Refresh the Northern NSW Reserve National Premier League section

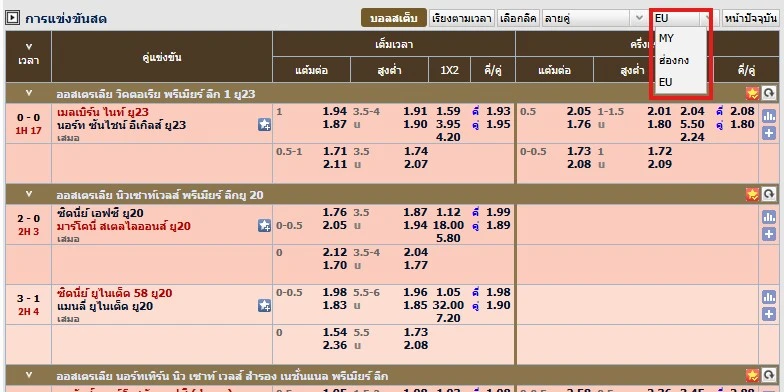pyautogui.click(x=769, y=375)
